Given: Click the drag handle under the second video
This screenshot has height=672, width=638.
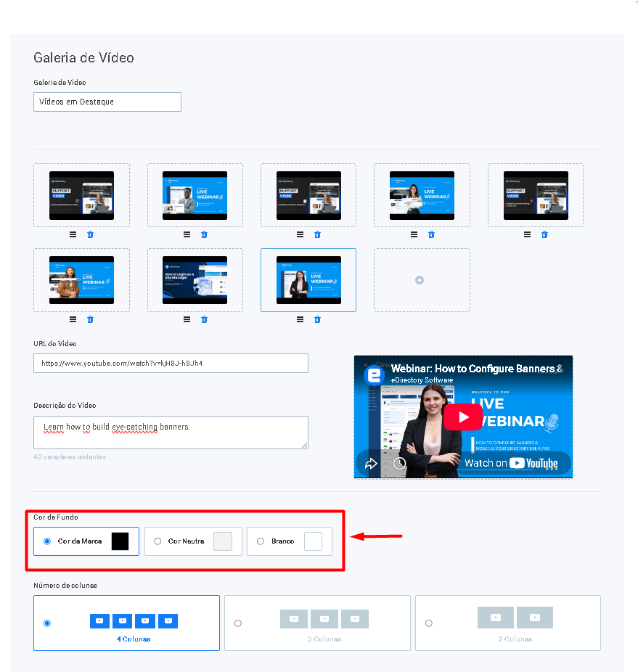Looking at the screenshot, I should pos(187,234).
